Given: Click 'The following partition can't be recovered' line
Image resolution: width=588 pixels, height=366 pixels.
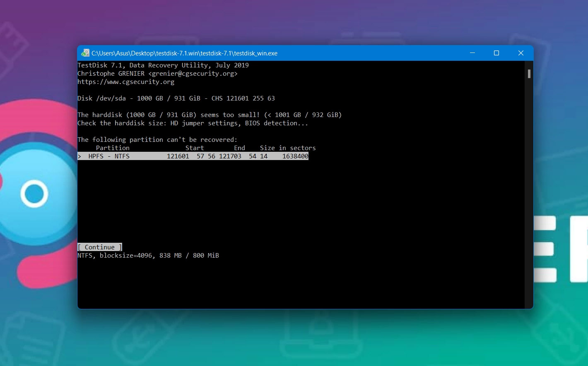Looking at the screenshot, I should (157, 139).
